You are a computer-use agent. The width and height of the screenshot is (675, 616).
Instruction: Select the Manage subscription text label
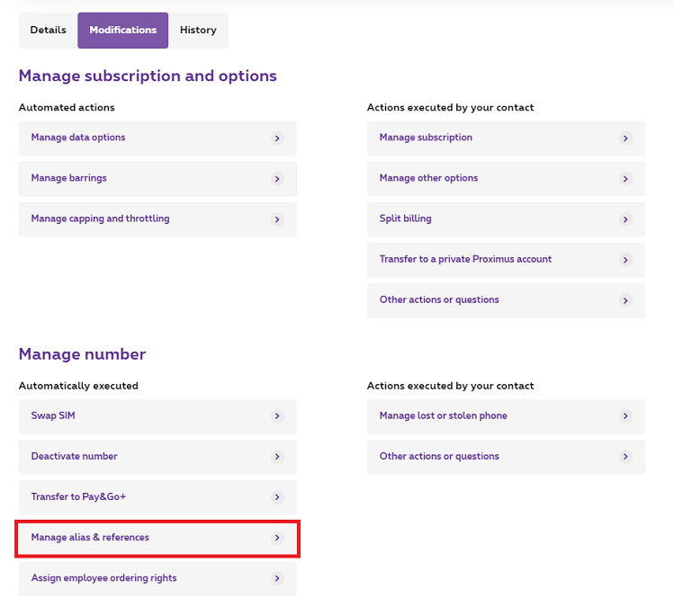426,138
